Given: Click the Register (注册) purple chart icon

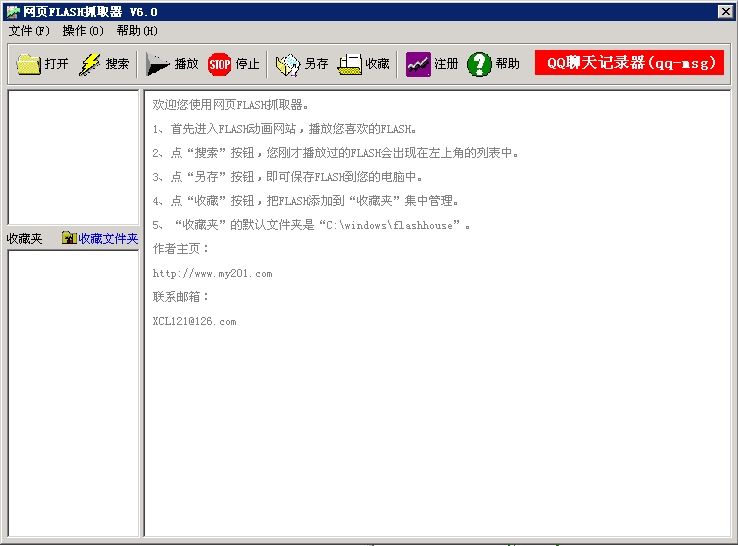Looking at the screenshot, I should pos(418,64).
